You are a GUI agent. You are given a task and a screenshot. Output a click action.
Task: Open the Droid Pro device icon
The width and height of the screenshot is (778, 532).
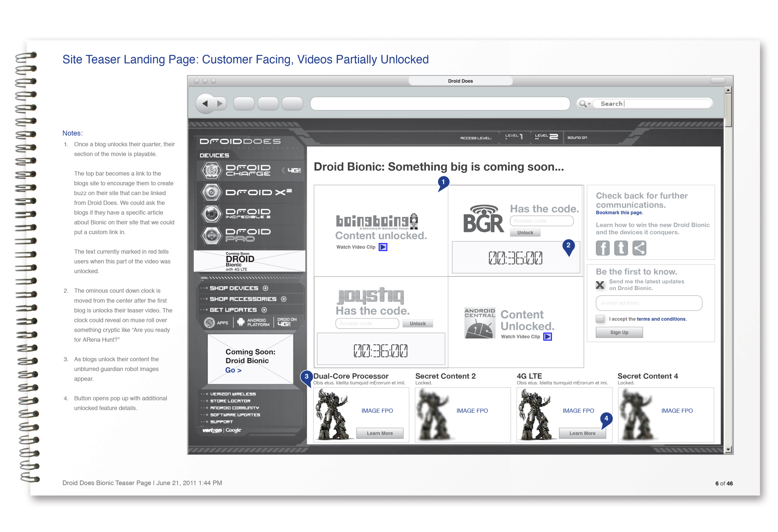point(211,236)
